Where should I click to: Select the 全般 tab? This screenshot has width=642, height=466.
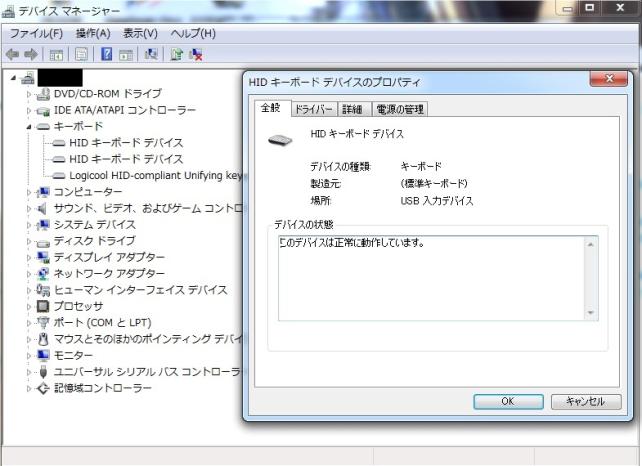[271, 109]
